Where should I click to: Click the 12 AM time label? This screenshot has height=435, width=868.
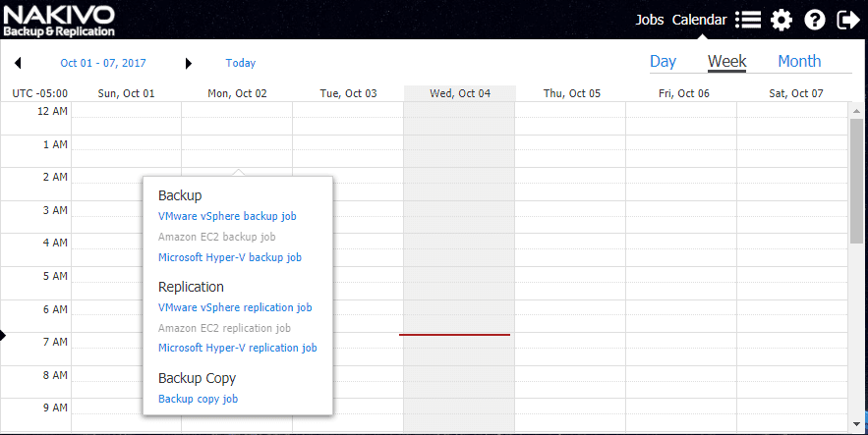(52, 111)
